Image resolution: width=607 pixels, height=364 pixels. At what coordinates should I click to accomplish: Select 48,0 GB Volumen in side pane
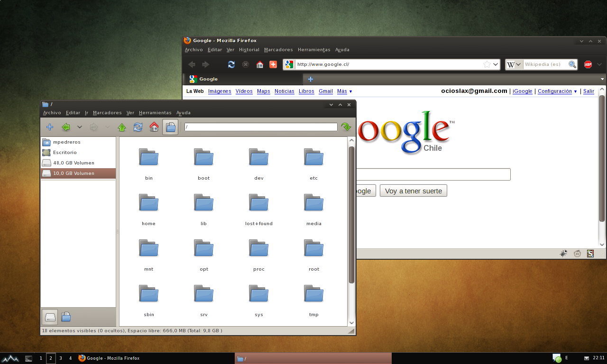click(78, 163)
